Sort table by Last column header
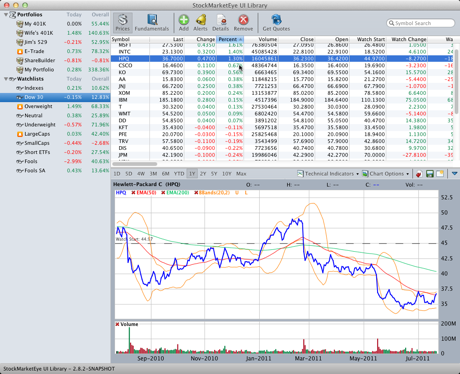This screenshot has height=374, width=460. [167, 39]
